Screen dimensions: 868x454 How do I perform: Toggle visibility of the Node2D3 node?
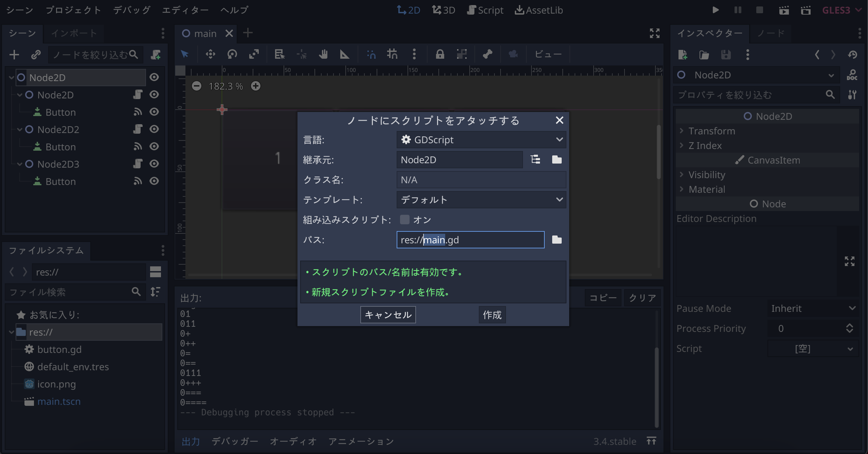pyautogui.click(x=155, y=164)
